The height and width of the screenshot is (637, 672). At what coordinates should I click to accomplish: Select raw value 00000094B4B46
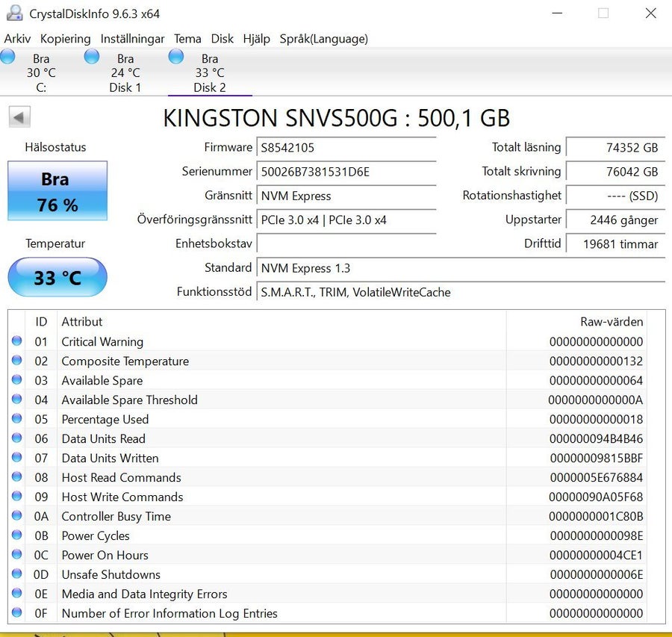tap(596, 439)
